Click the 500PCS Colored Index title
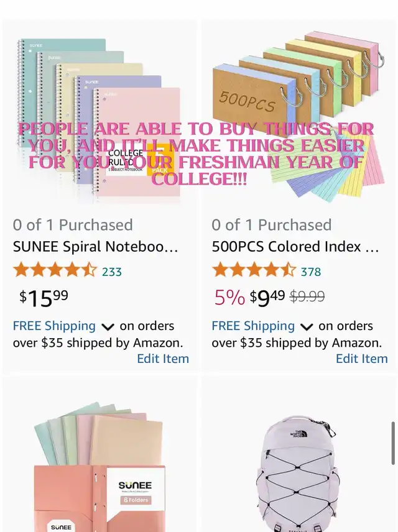This screenshot has width=398, height=532. 295,247
